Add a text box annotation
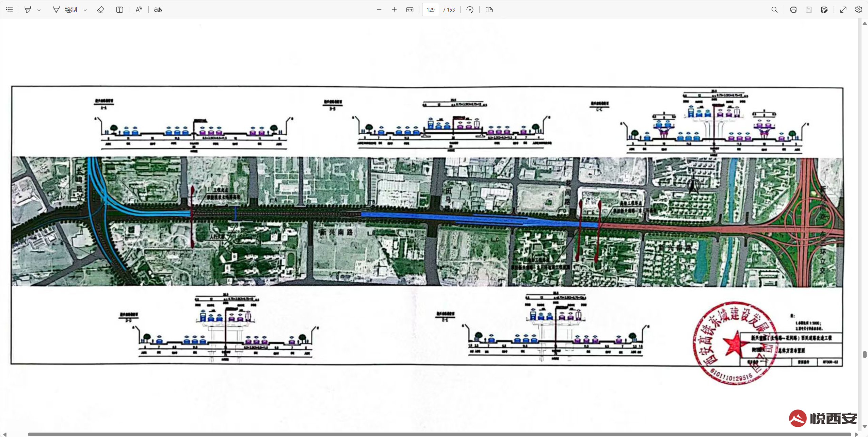 119,10
